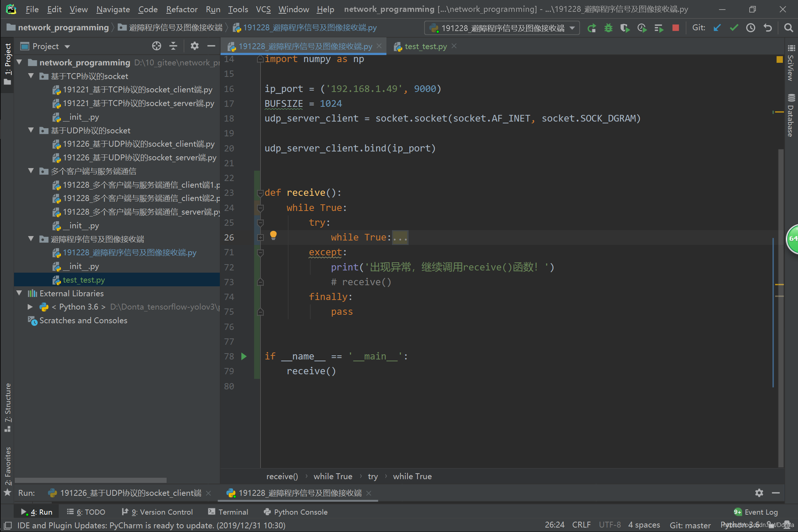Screen dimensions: 798x532
Task: Expand folded code block at line 26
Action: click(x=260, y=238)
